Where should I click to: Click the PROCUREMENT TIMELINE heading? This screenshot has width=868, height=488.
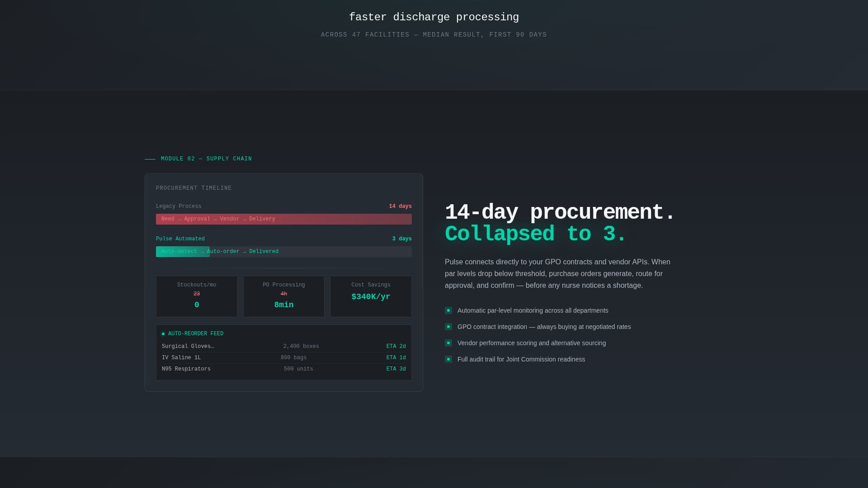pos(194,188)
